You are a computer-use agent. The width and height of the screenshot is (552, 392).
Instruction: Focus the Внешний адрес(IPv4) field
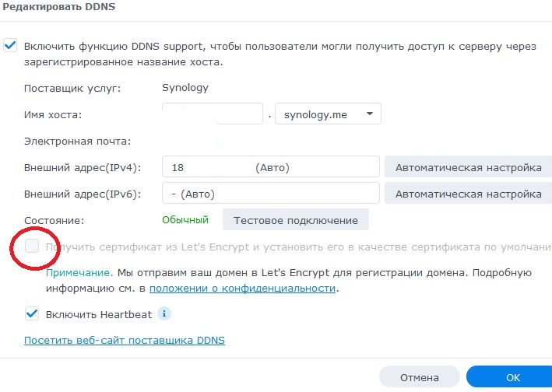[x=270, y=167]
